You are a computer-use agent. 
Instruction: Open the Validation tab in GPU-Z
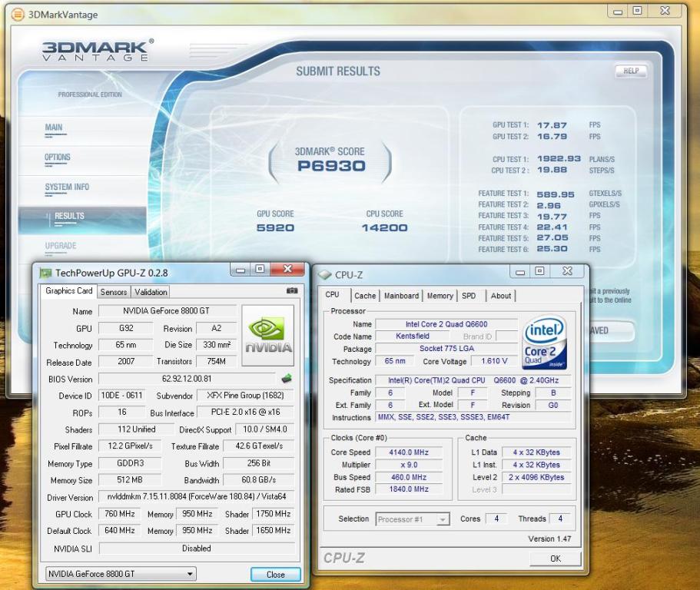point(151,292)
